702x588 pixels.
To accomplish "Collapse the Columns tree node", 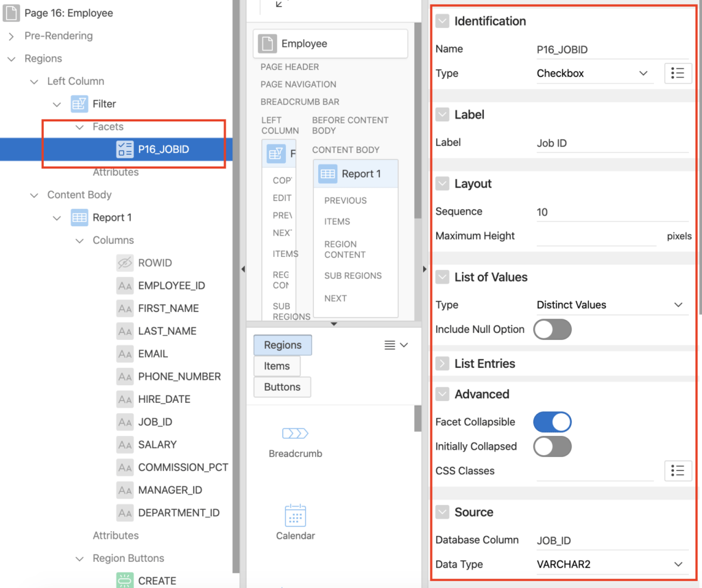I will (x=80, y=241).
